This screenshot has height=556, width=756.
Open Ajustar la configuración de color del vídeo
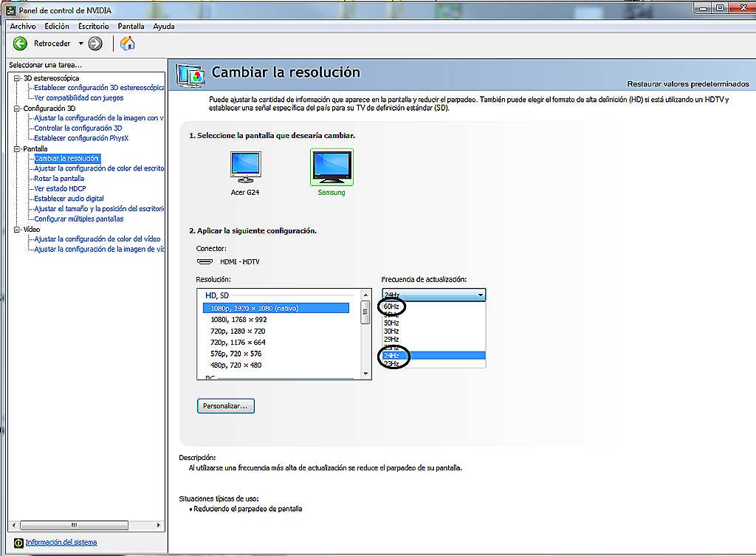pos(97,239)
